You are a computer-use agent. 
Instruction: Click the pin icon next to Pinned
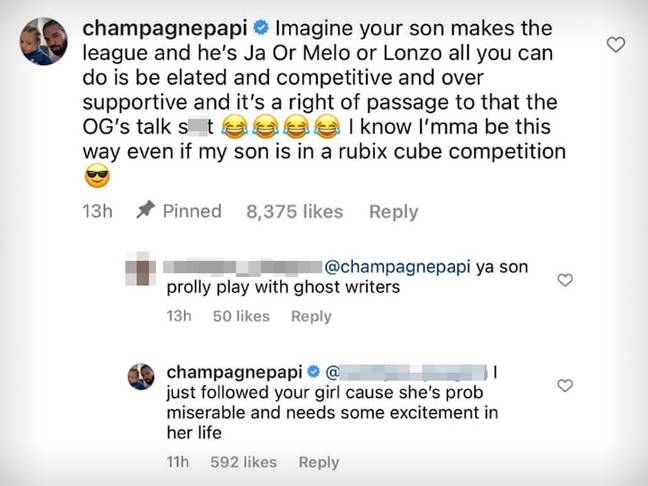pos(145,210)
